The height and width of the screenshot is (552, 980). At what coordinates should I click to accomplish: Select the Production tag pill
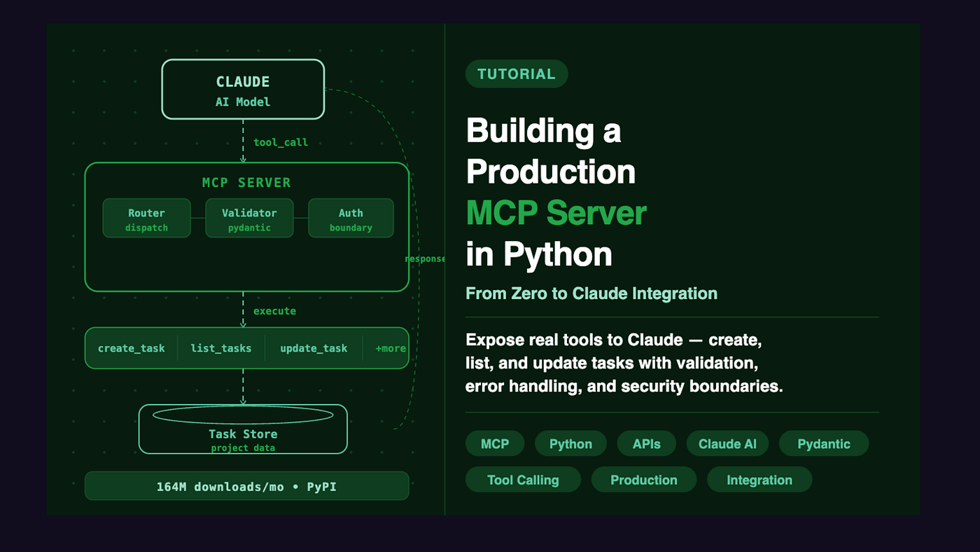[644, 480]
